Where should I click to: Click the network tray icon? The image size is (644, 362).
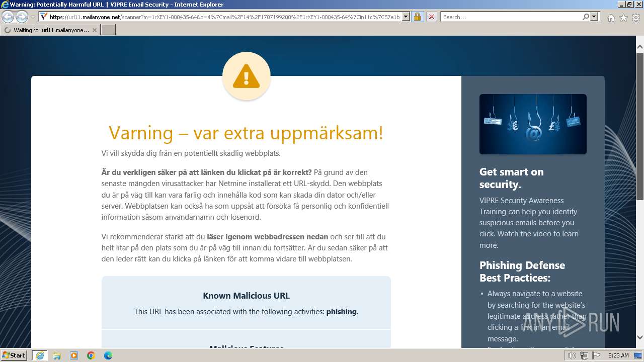tap(584, 355)
